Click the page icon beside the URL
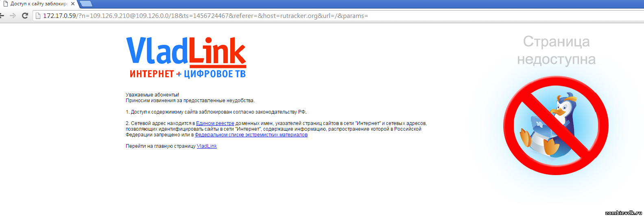 (x=38, y=16)
